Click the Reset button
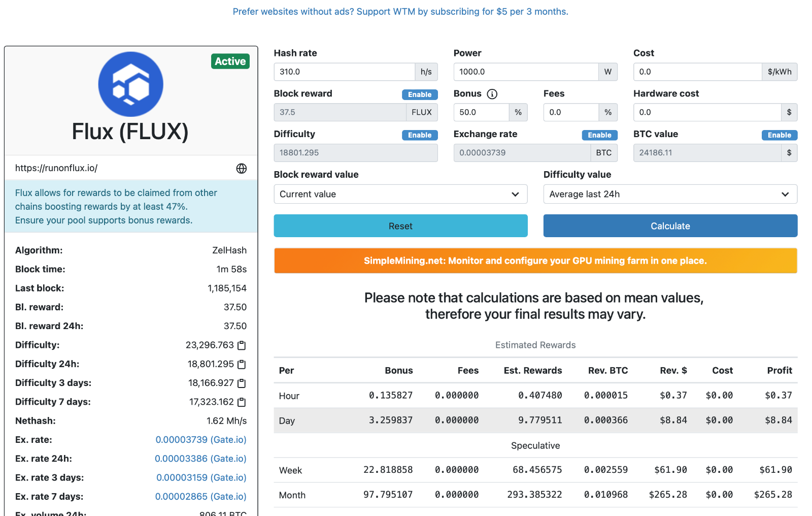 pos(400,226)
